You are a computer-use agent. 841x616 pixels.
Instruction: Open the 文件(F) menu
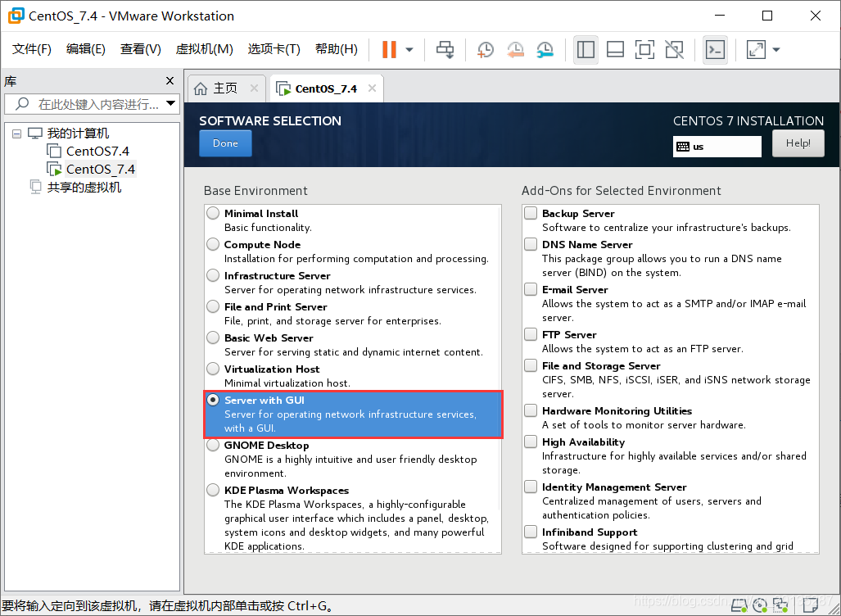[32, 49]
